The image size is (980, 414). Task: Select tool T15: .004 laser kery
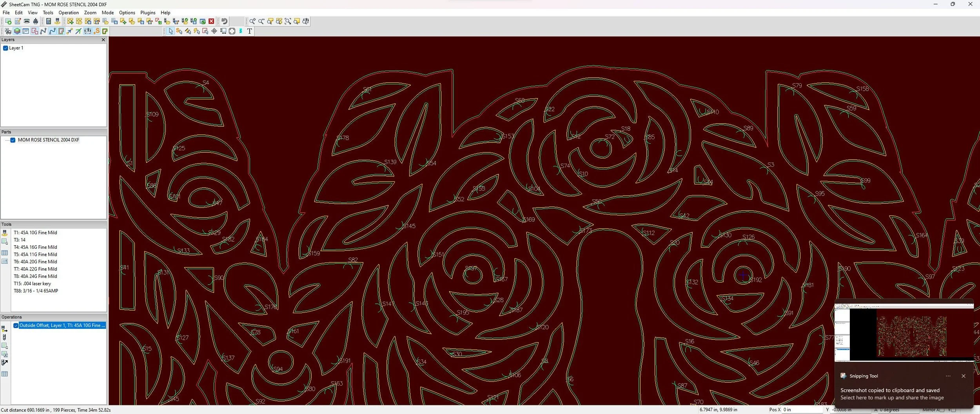32,284
